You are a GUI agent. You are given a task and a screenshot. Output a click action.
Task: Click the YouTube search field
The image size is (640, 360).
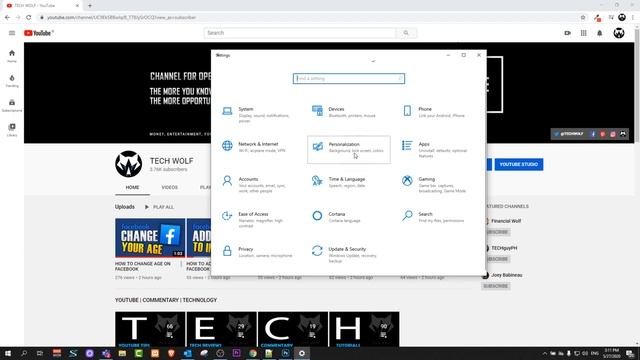point(300,33)
